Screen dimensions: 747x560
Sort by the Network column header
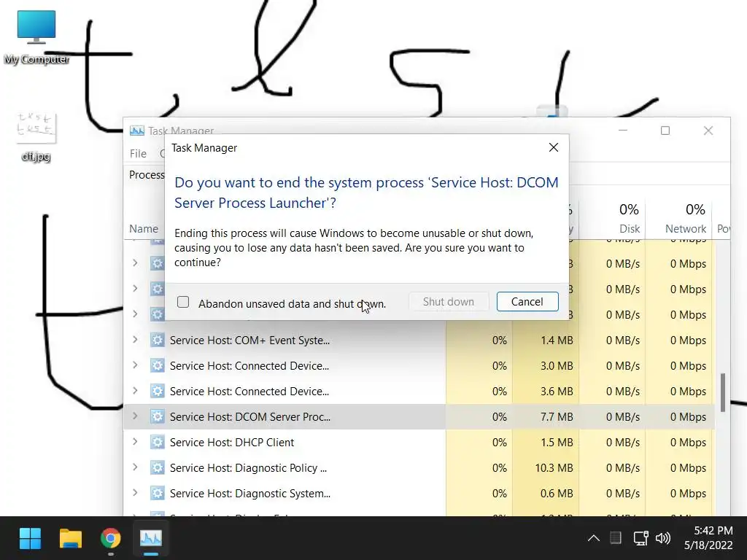pos(686,228)
